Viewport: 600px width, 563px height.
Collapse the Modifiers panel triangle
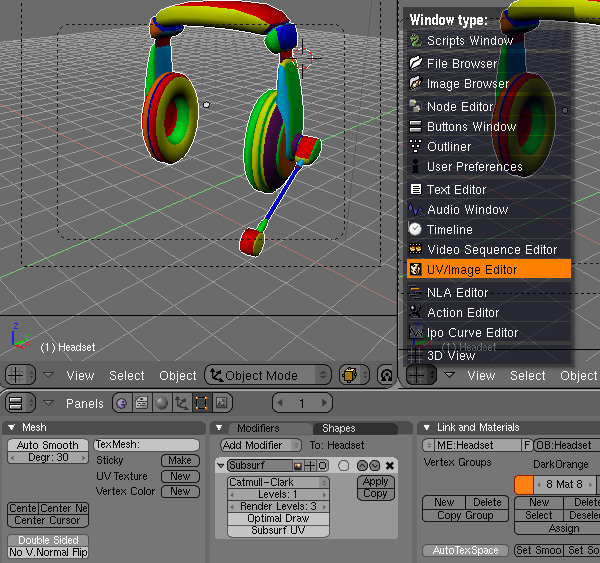[x=219, y=427]
